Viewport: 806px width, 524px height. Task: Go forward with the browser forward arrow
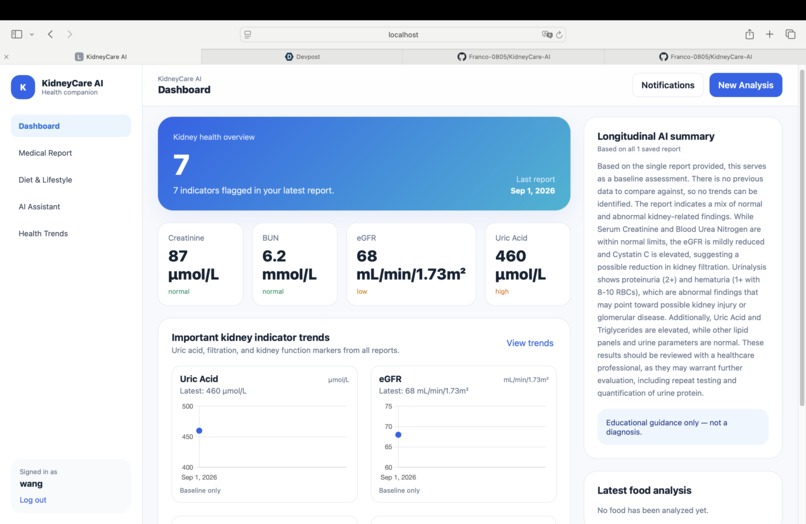[69, 34]
